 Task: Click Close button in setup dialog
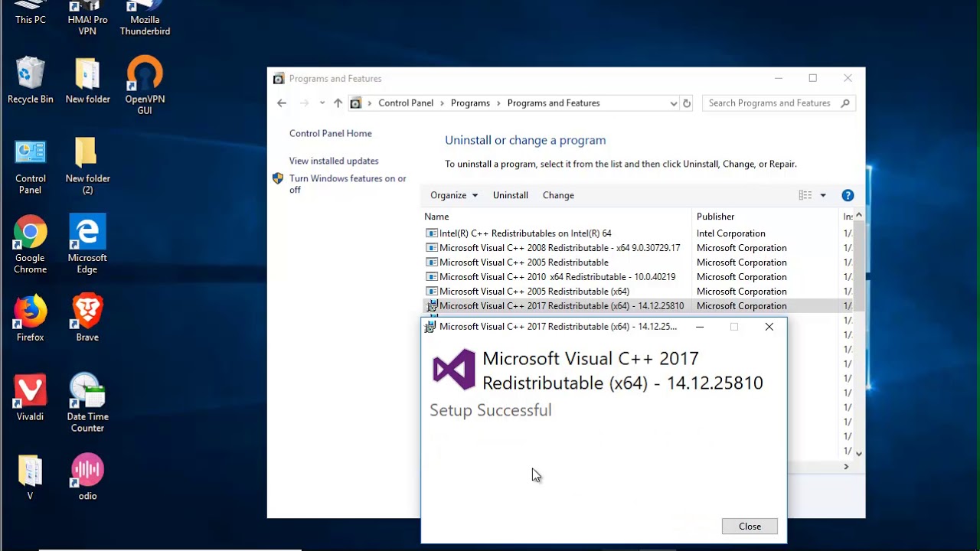[750, 527]
